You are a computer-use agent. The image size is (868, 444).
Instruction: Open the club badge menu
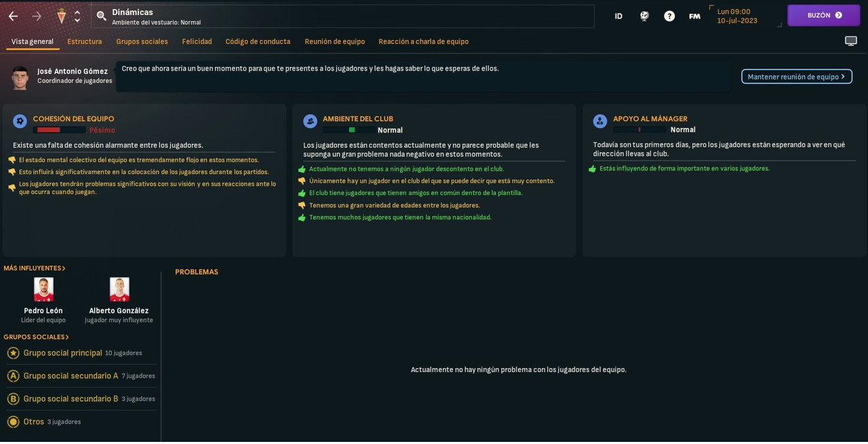click(x=62, y=16)
